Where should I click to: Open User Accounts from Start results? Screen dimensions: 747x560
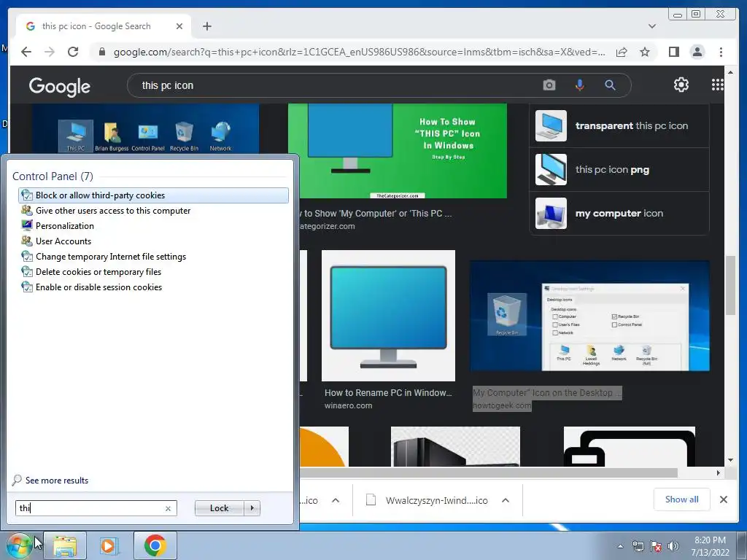(x=153, y=241)
